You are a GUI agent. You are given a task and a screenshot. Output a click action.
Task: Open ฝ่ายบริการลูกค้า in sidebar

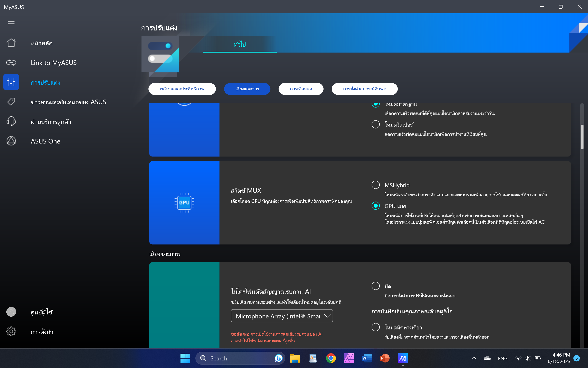point(51,122)
